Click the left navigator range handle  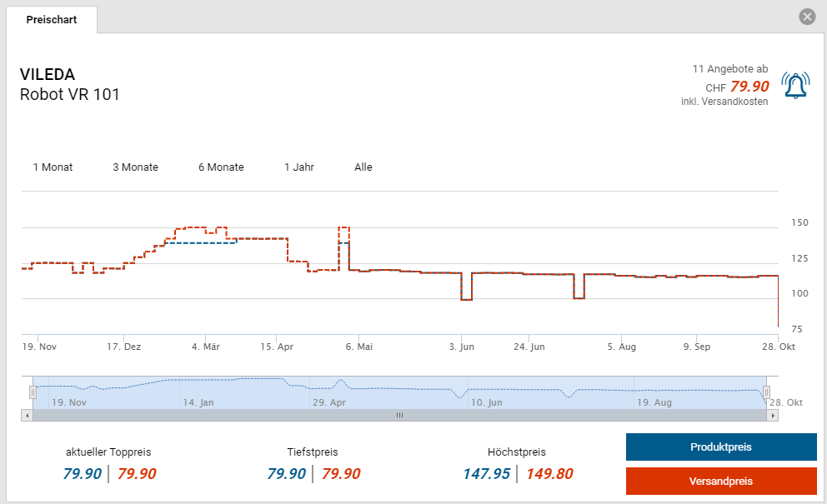pyautogui.click(x=33, y=392)
